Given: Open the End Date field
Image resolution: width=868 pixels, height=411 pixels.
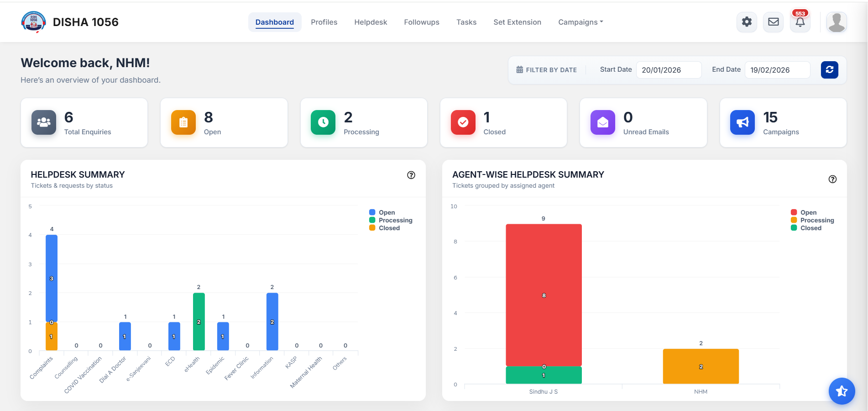Looking at the screenshot, I should (777, 70).
